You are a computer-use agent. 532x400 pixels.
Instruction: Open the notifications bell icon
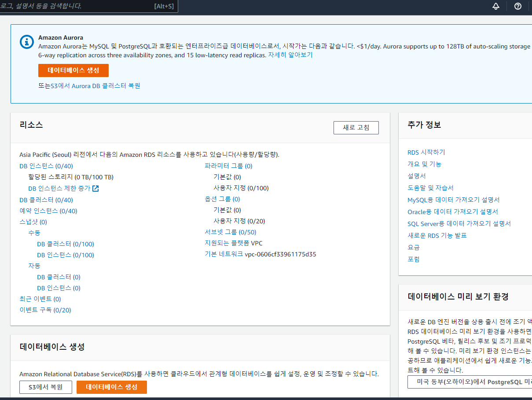point(496,6)
